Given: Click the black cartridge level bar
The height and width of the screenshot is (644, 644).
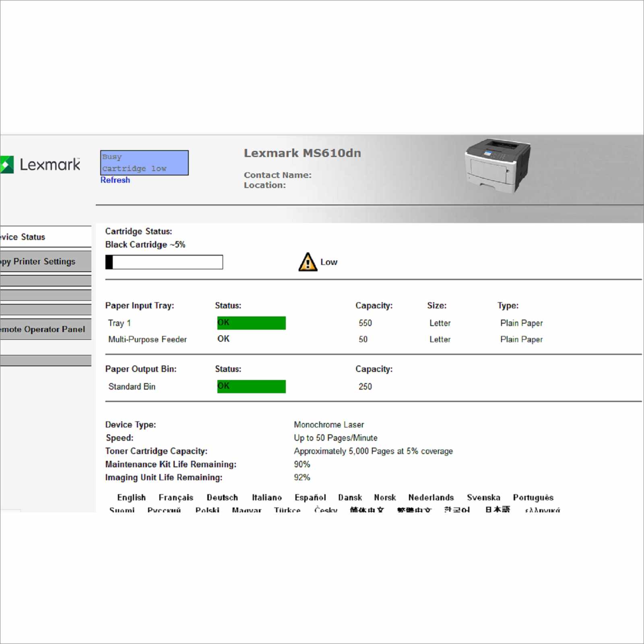Looking at the screenshot, I should (164, 262).
